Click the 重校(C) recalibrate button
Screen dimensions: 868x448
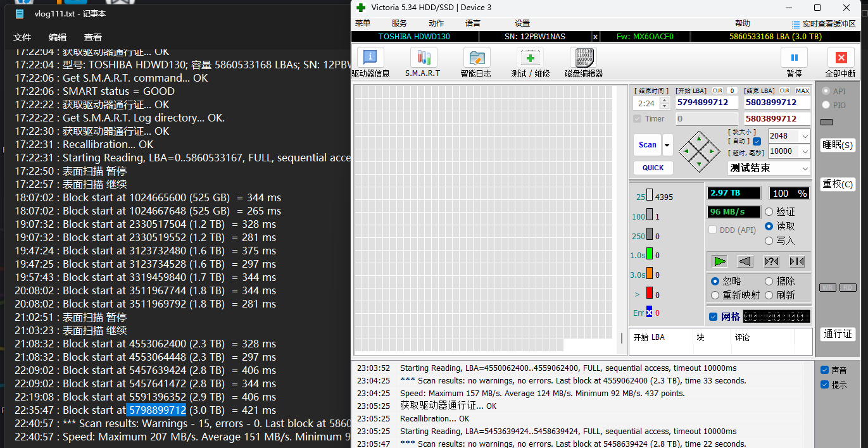coord(838,184)
